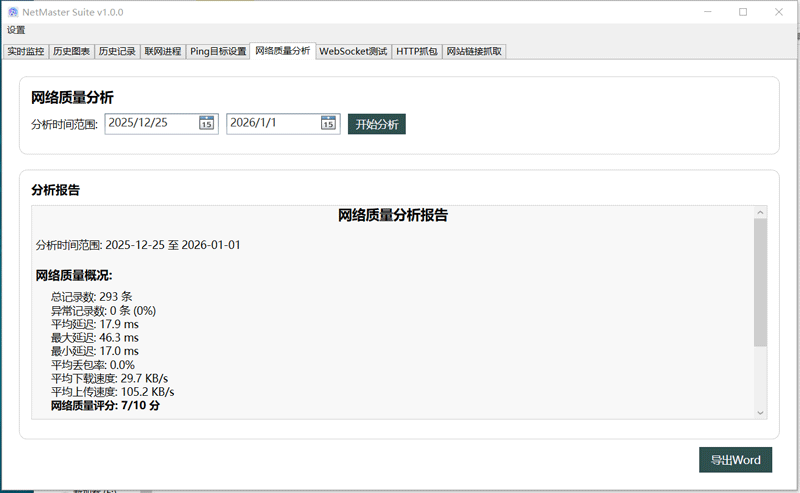Open the WebSocket测试 tab
Viewport: 800px width, 493px height.
click(353, 51)
